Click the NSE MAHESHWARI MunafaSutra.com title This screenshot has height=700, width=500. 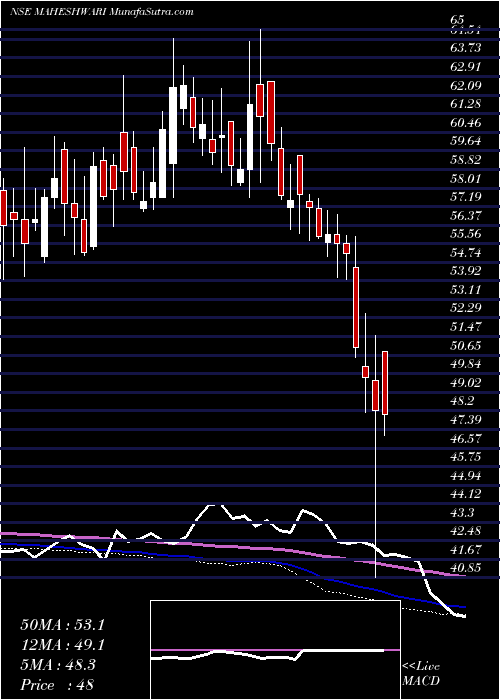(x=101, y=12)
